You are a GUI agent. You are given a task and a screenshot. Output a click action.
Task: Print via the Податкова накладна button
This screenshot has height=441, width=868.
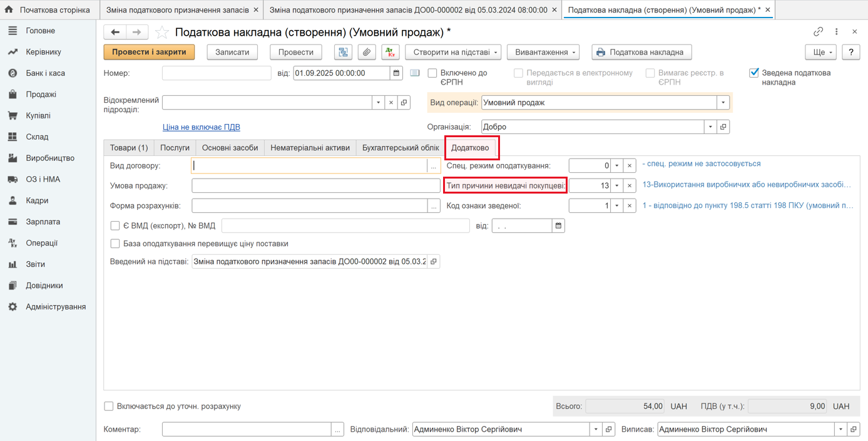click(641, 52)
